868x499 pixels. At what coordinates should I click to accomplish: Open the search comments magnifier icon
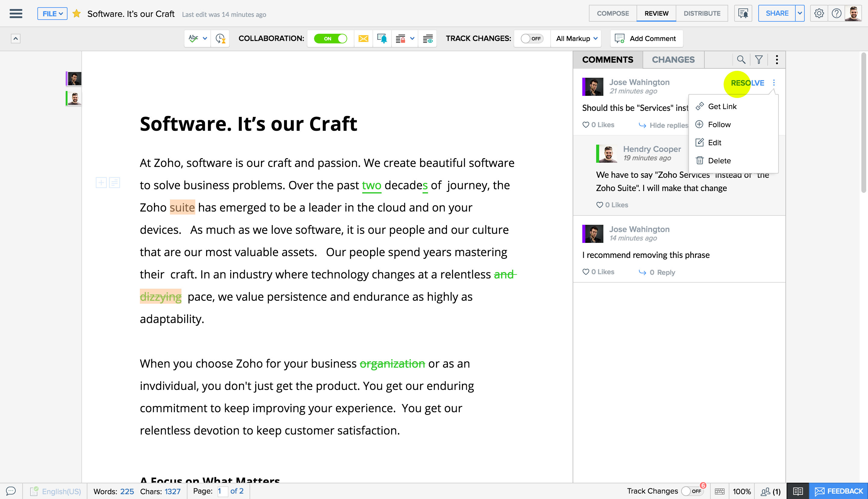741,60
